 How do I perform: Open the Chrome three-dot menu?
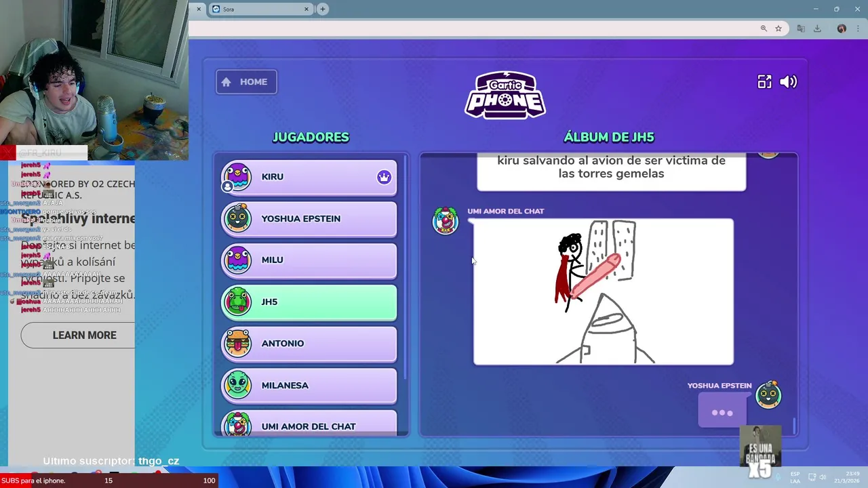[x=859, y=28]
